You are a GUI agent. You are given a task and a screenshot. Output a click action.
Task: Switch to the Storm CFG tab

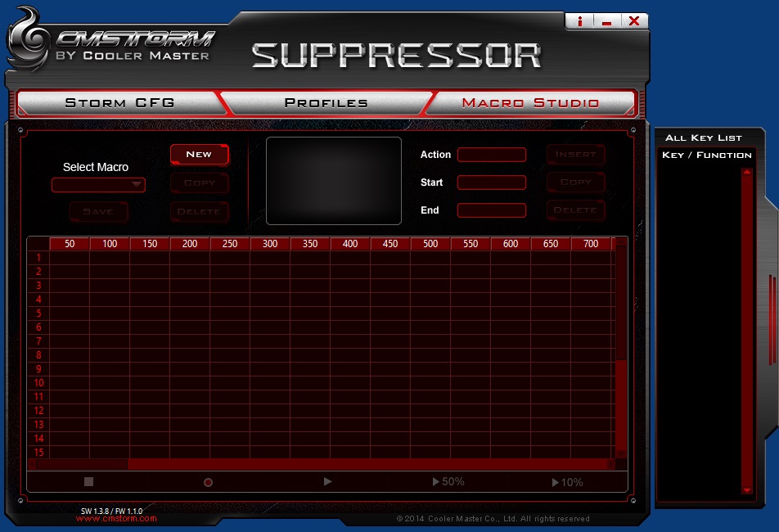pos(119,103)
